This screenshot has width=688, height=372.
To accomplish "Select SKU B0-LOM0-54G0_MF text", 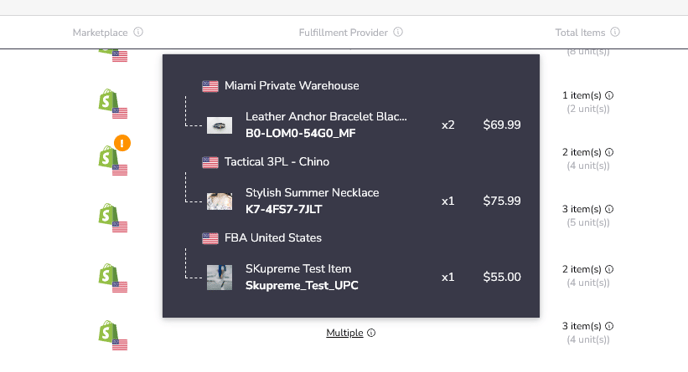I will 300,133.
